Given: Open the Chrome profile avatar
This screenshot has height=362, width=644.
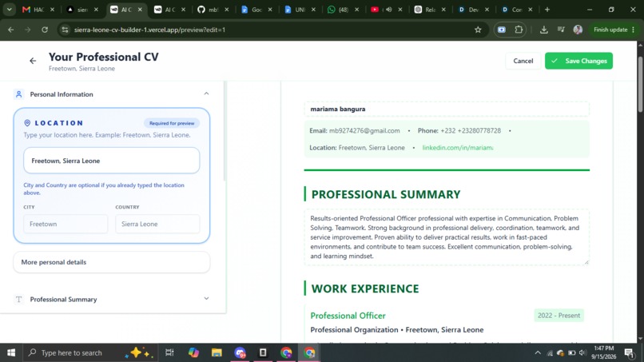Looking at the screenshot, I should click(578, 30).
